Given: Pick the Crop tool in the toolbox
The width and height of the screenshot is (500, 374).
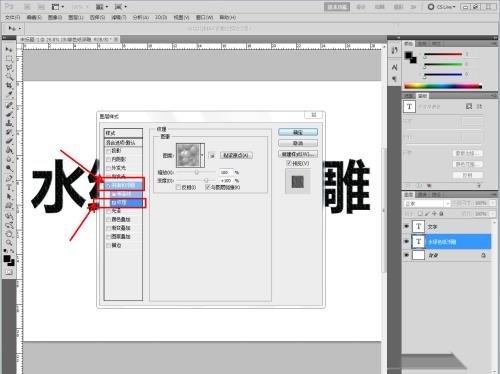Looking at the screenshot, I should (x=9, y=86).
